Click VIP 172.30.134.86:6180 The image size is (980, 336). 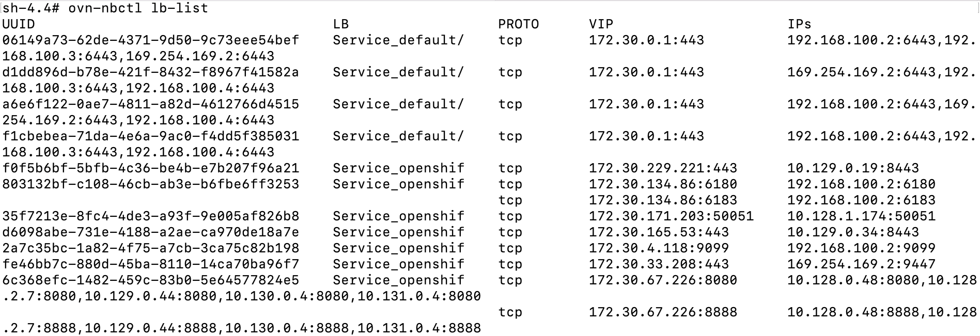(663, 184)
